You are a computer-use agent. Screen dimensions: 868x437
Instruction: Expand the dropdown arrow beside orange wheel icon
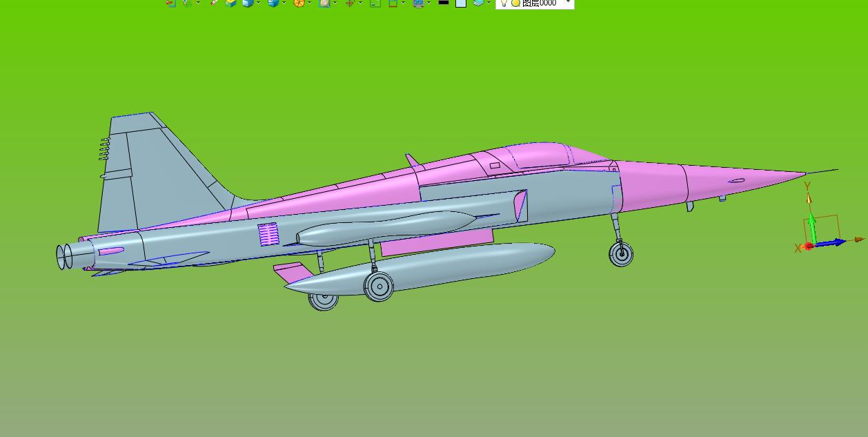[x=310, y=3]
